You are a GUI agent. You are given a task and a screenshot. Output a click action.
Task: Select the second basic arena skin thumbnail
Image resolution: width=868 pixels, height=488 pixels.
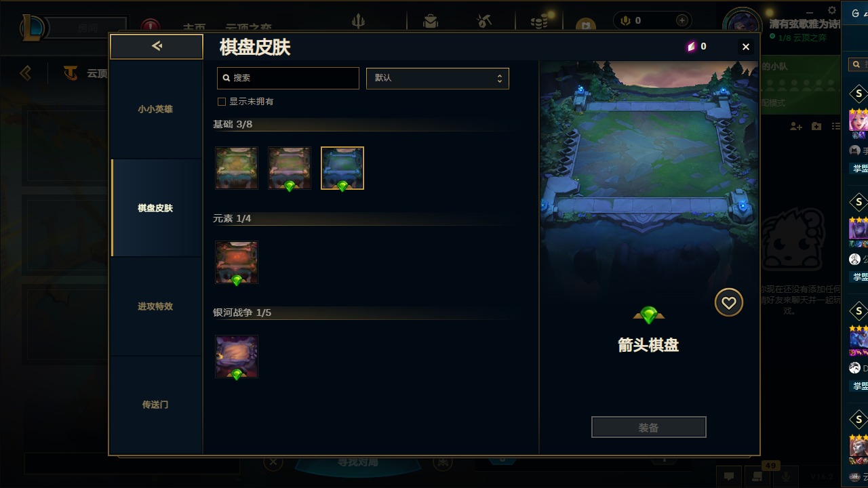[x=290, y=168]
